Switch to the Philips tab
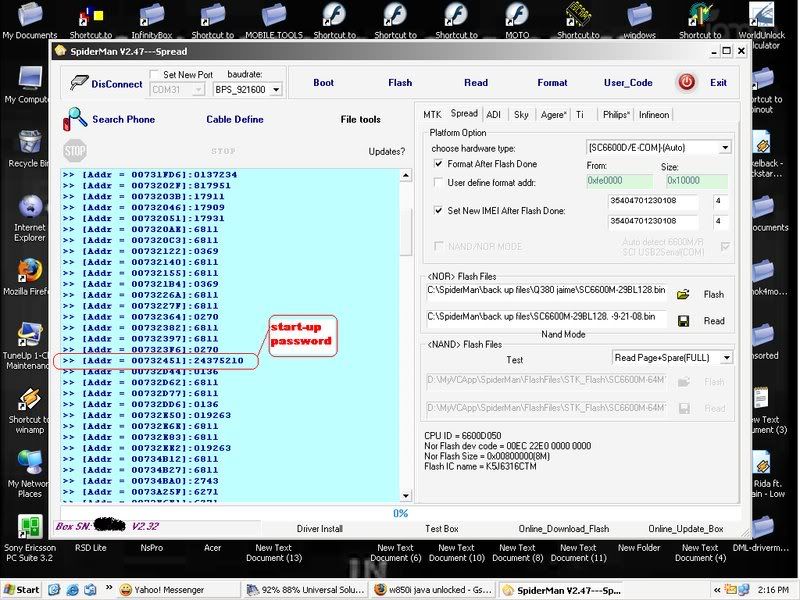 [x=616, y=115]
